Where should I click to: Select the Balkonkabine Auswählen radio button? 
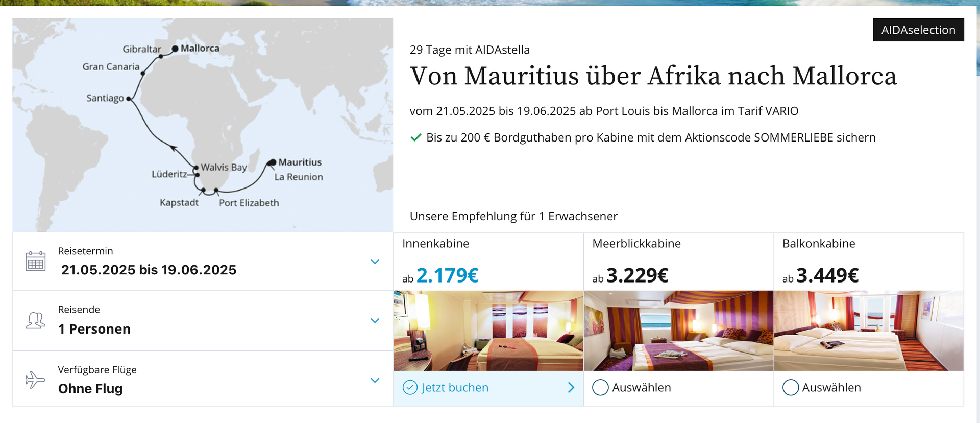790,388
